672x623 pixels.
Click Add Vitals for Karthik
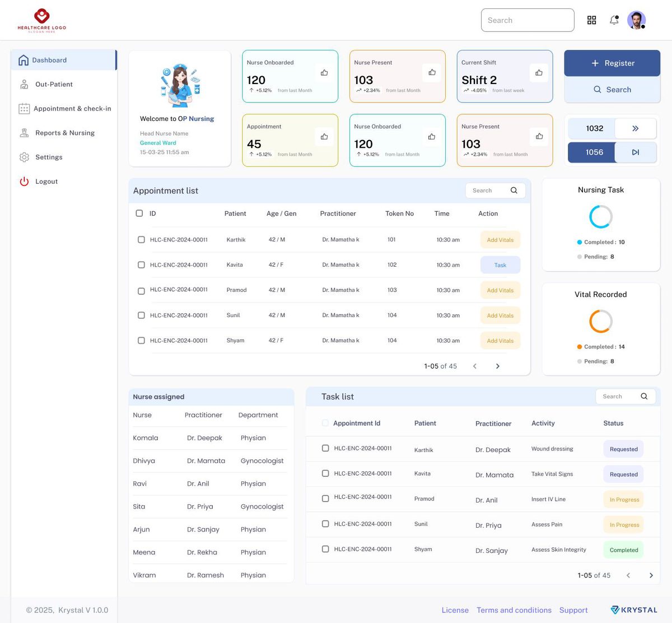click(500, 240)
